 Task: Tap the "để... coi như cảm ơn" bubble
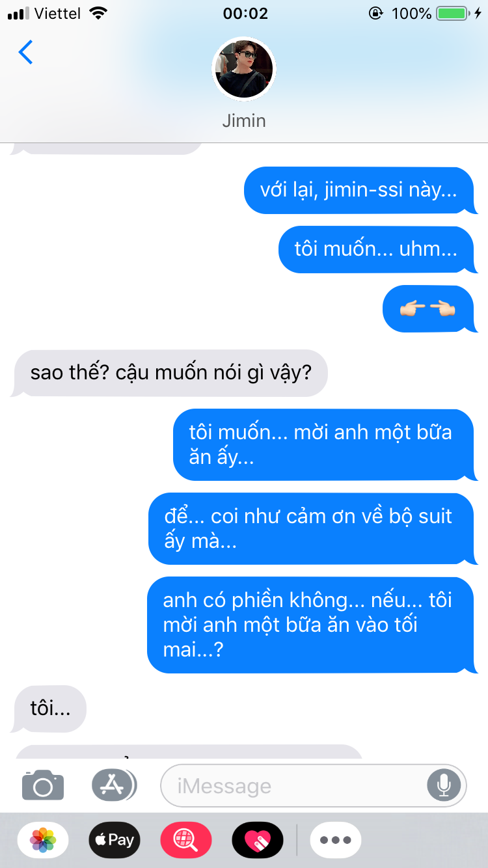[313, 528]
